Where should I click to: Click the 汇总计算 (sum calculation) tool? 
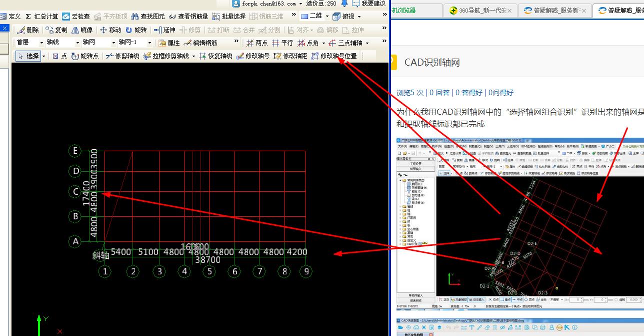point(41,17)
